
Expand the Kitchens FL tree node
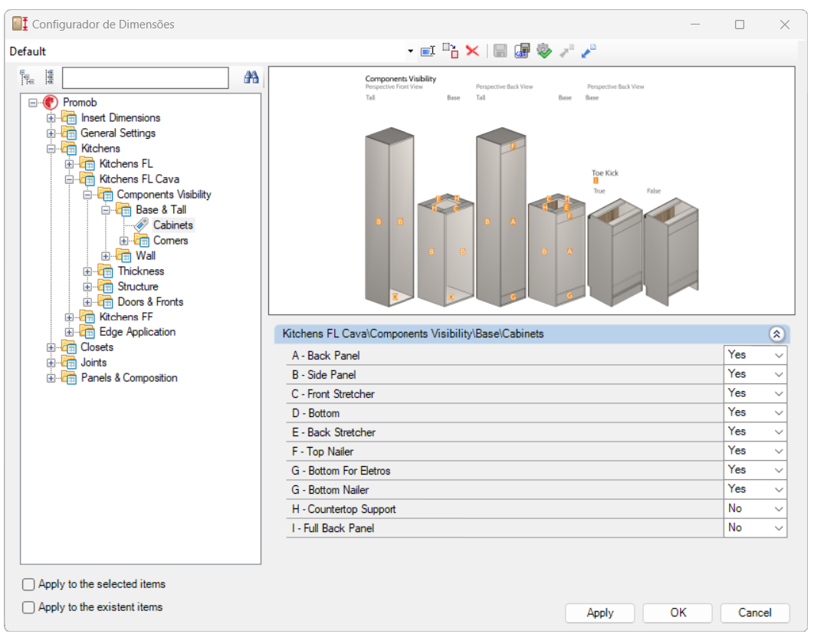tap(69, 164)
